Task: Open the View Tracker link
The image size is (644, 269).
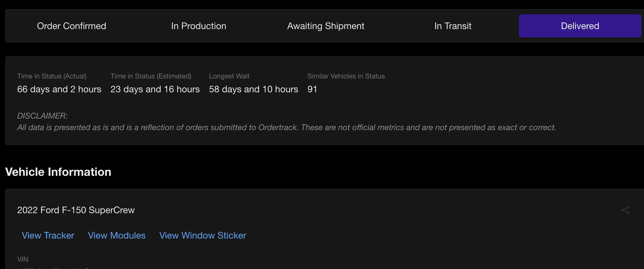Action: coord(48,235)
